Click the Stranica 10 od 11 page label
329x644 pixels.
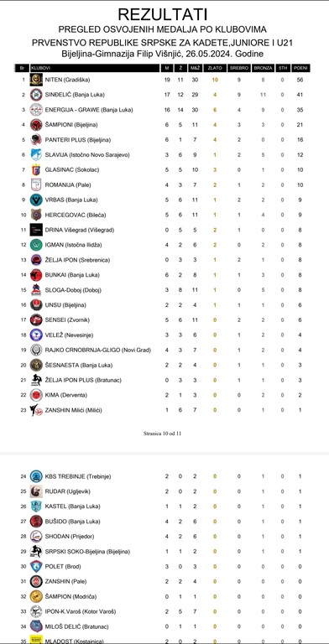(x=162, y=434)
